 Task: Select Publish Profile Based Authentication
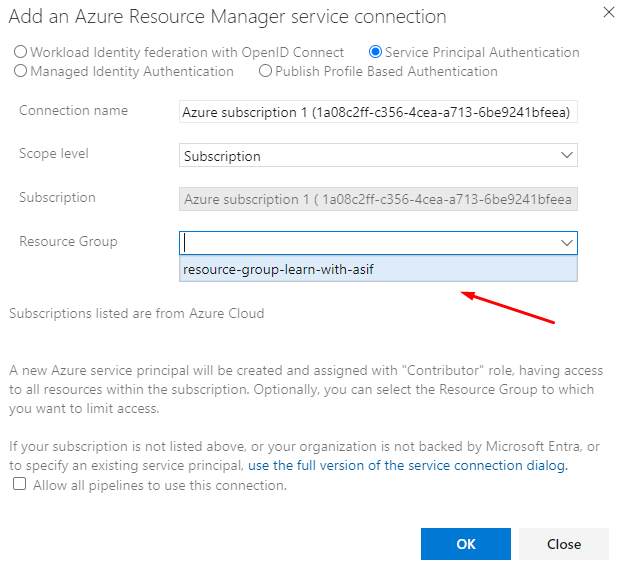pos(265,71)
